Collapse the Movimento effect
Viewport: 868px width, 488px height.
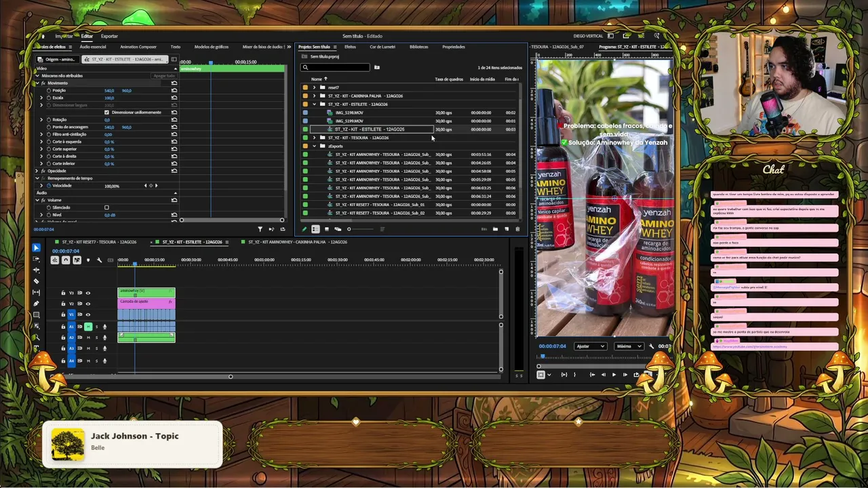click(37, 83)
